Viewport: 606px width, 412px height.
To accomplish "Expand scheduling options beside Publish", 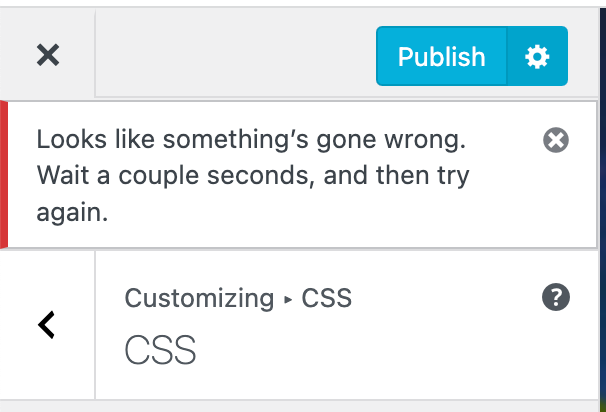I will click(538, 57).
